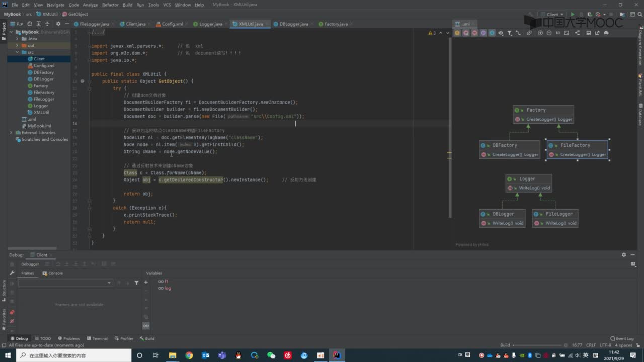Run the Client configuration with green play button
This screenshot has height=362, width=644.
573,15
